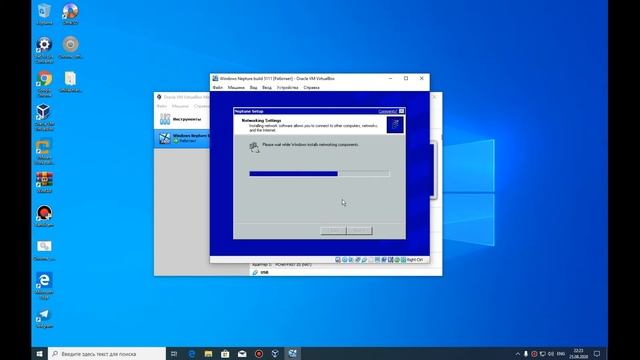Open the gray disc icon on desktop
Viewport: 640px width, 360px height.
point(70,47)
